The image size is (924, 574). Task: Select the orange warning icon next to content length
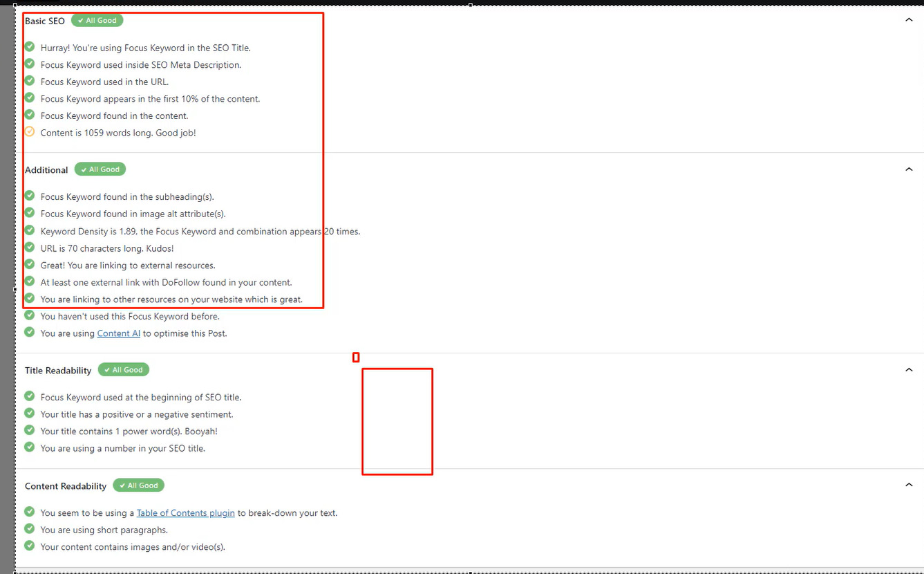(x=29, y=131)
